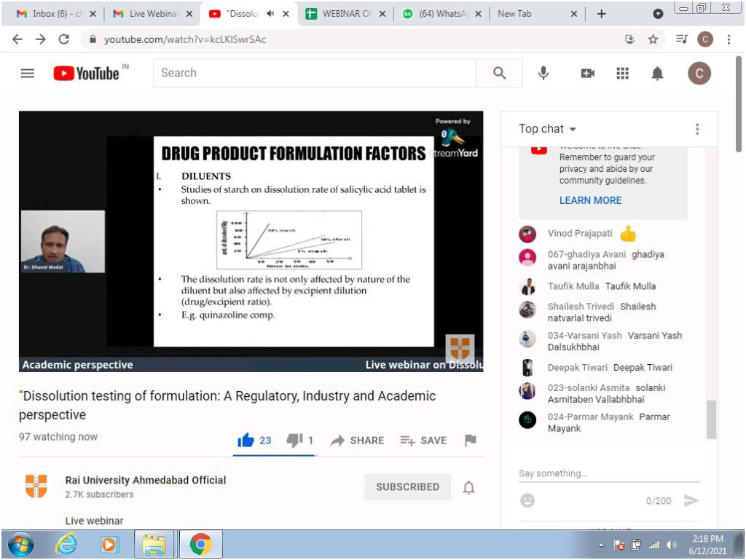Open the taskbar clock and date
746x560 pixels.
(707, 545)
